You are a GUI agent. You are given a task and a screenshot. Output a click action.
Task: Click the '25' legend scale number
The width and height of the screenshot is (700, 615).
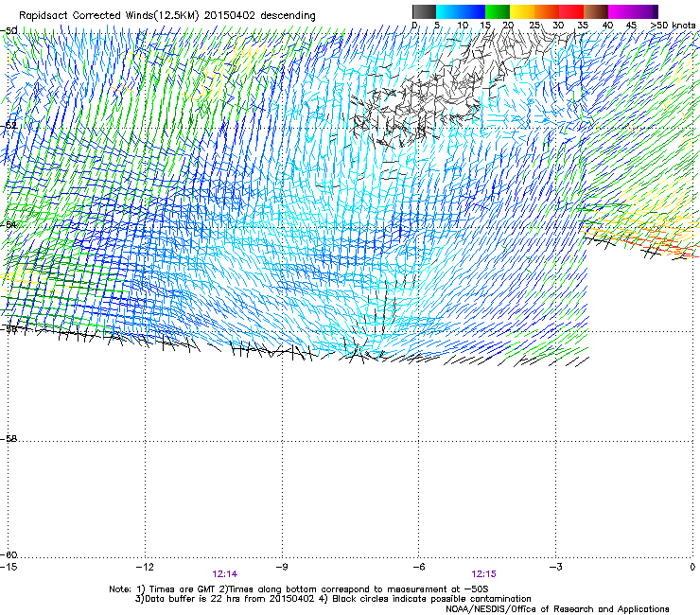[x=534, y=26]
